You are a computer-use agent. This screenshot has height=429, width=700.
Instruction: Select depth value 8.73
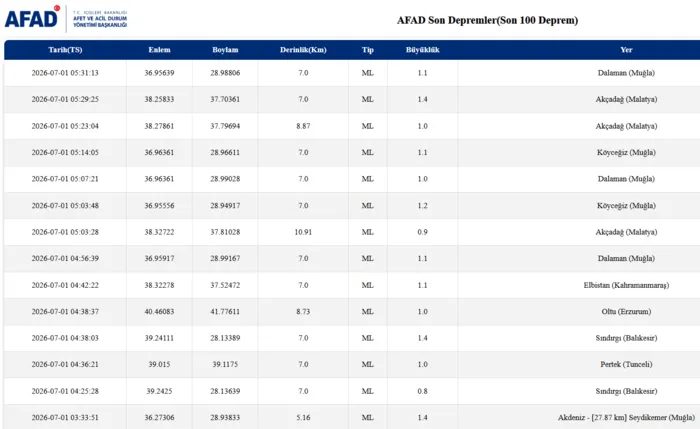coord(303,311)
